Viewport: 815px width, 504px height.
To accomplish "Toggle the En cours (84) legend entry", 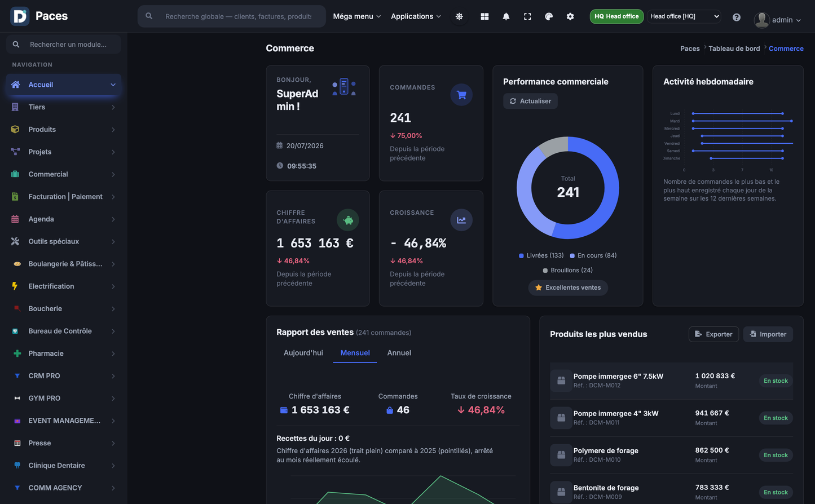I will tap(593, 255).
